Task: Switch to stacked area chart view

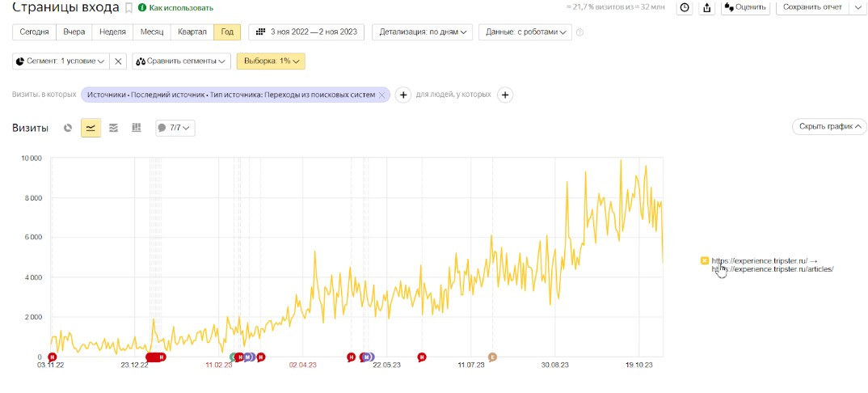Action: pos(114,128)
